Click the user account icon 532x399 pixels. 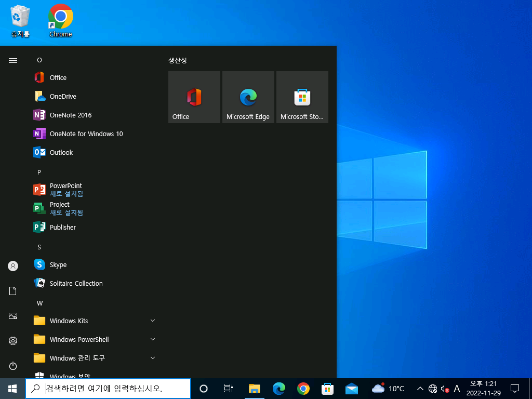[x=13, y=266]
